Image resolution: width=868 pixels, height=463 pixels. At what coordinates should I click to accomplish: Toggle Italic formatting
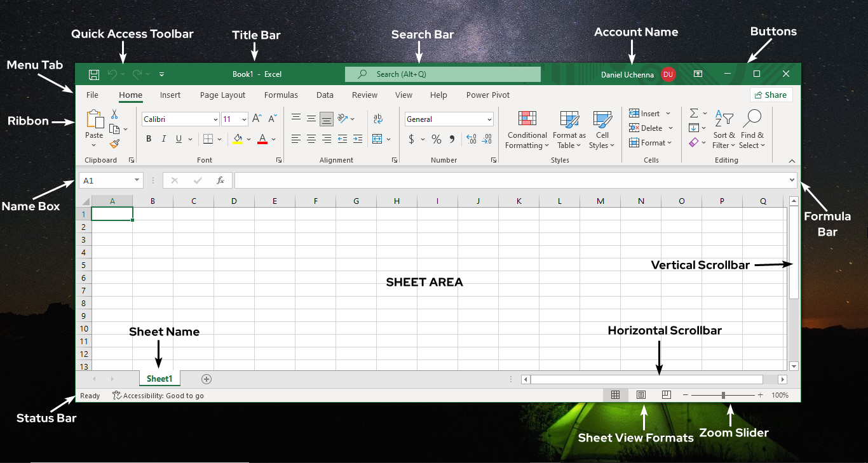[163, 138]
